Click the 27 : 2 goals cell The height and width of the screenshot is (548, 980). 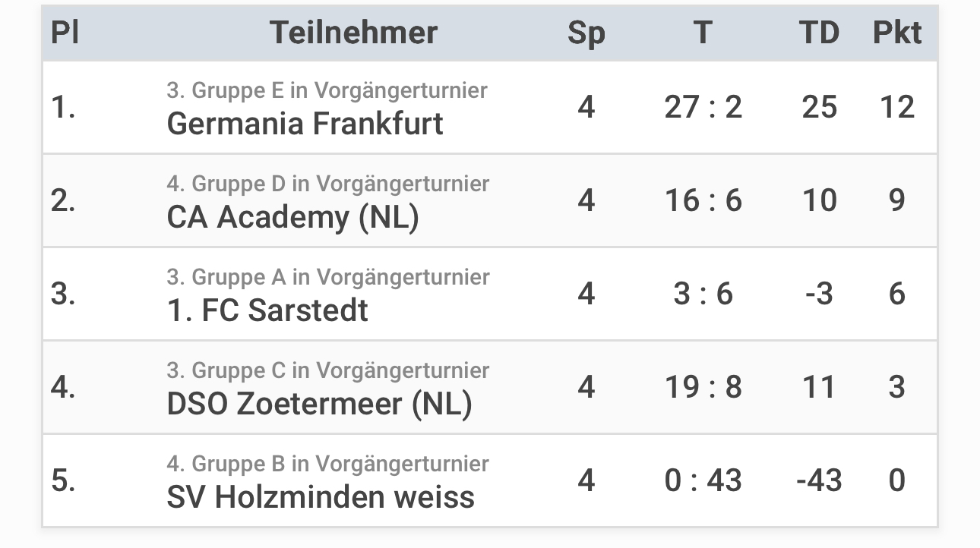point(703,107)
